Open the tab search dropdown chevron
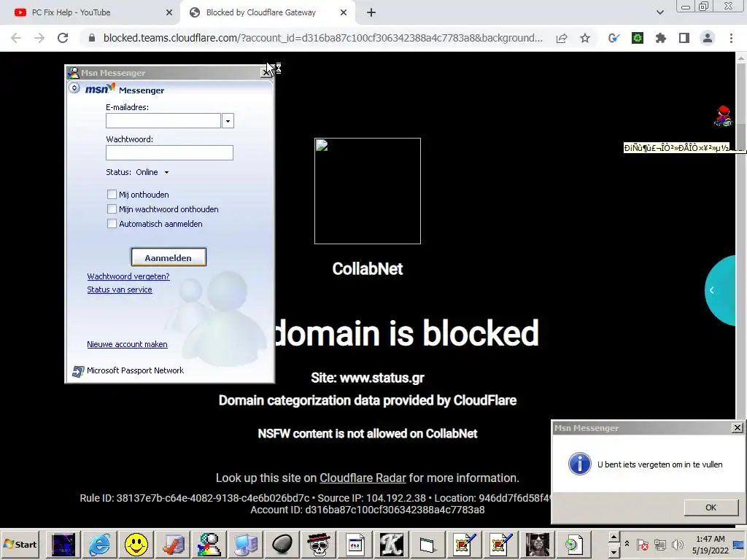This screenshot has width=747, height=560. coord(659,12)
